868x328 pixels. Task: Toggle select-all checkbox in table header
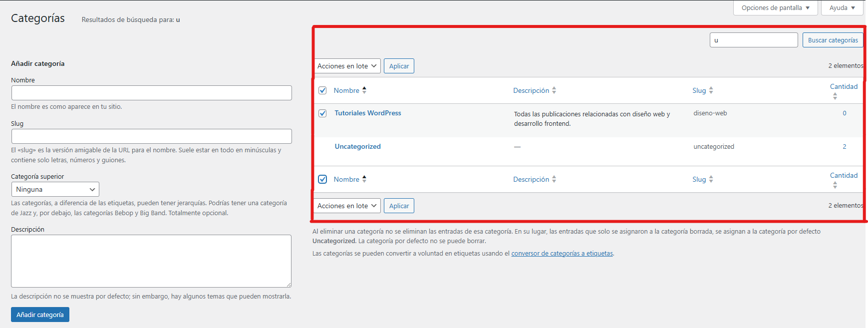(x=322, y=90)
